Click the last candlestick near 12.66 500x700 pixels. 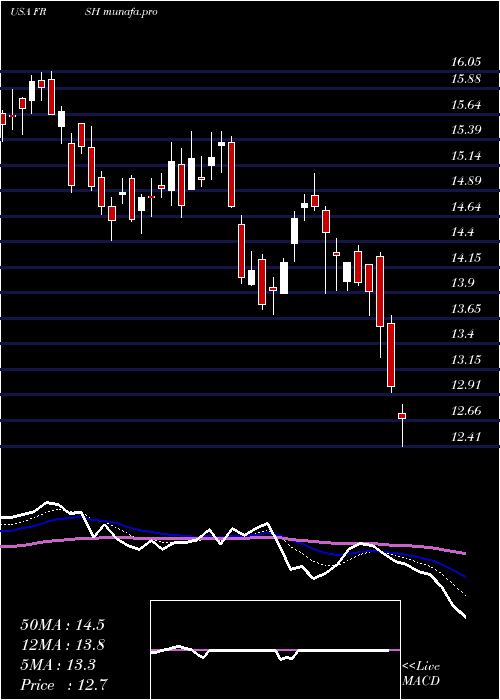tap(402, 416)
